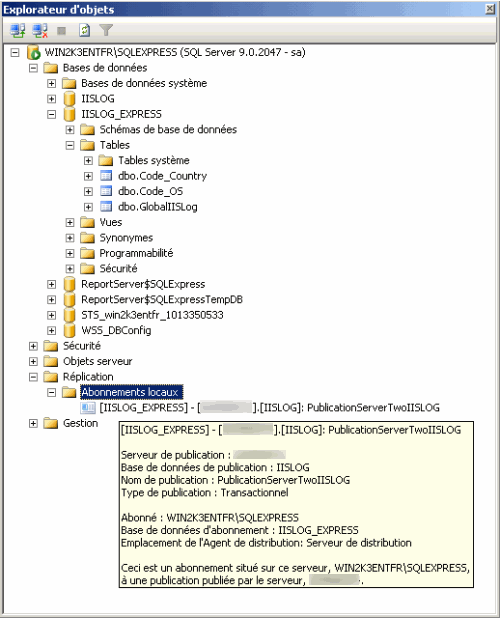Viewport: 500px width, 618px height.
Task: Select the WIN2K3ENTFR\SQLEXPRESS server icon
Action: tap(33, 52)
